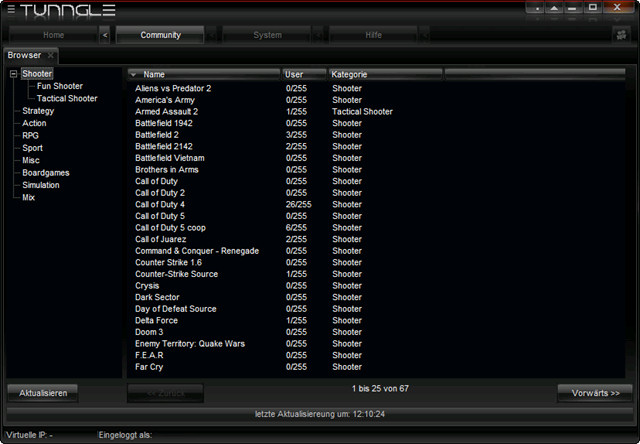This screenshot has width=640, height=444.
Task: Close the Browser tab with its X
Action: point(51,55)
